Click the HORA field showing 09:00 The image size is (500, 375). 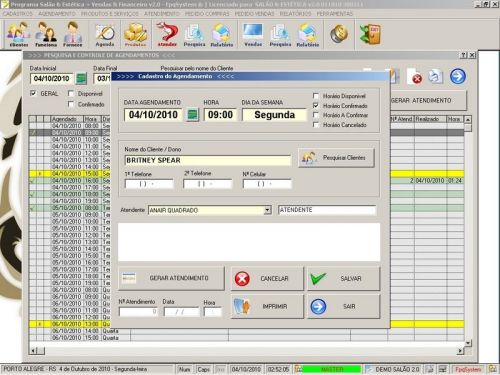(x=220, y=115)
